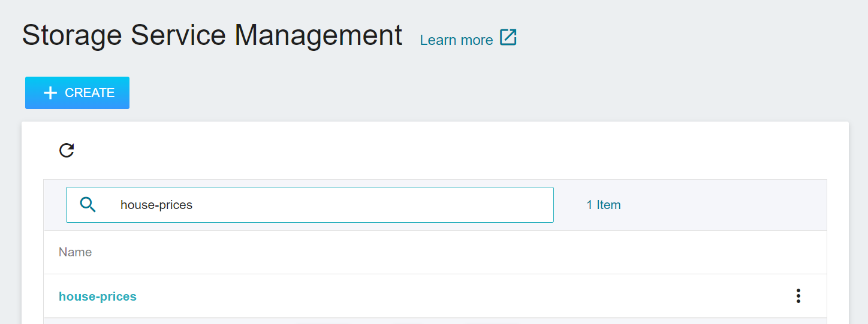Viewport: 868px width, 324px height.
Task: Click the circular arrow reload icon
Action: (67, 150)
